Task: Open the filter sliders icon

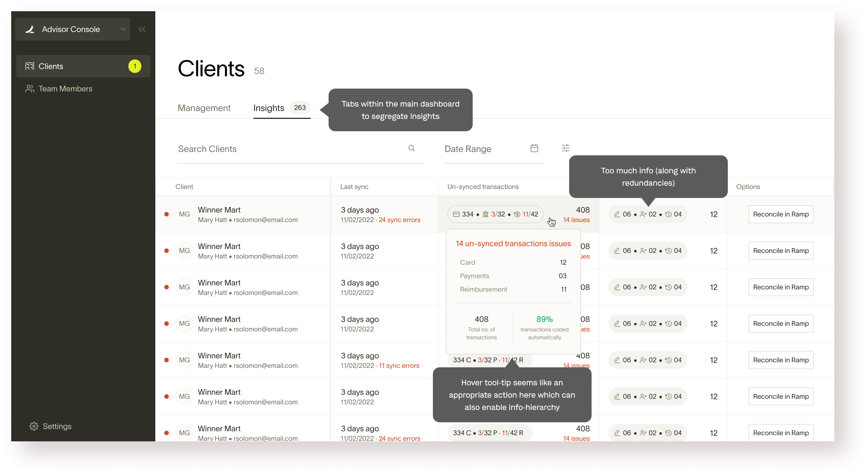Action: click(x=565, y=148)
